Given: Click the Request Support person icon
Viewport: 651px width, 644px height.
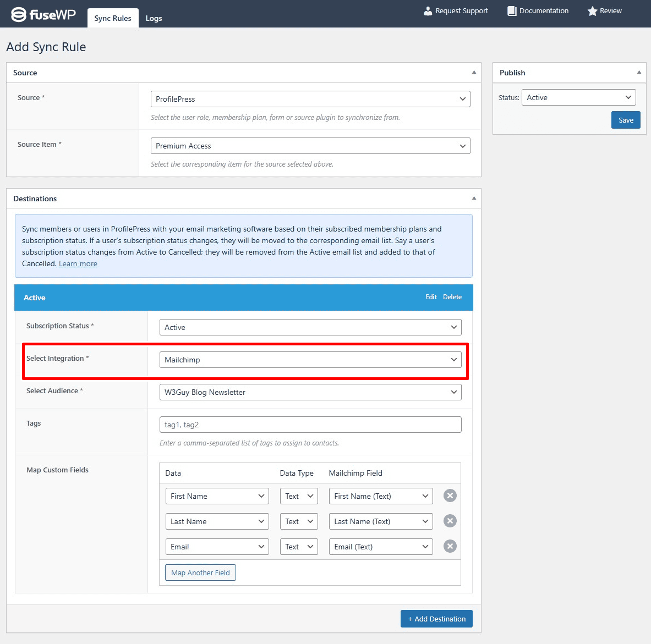Looking at the screenshot, I should pos(428,11).
